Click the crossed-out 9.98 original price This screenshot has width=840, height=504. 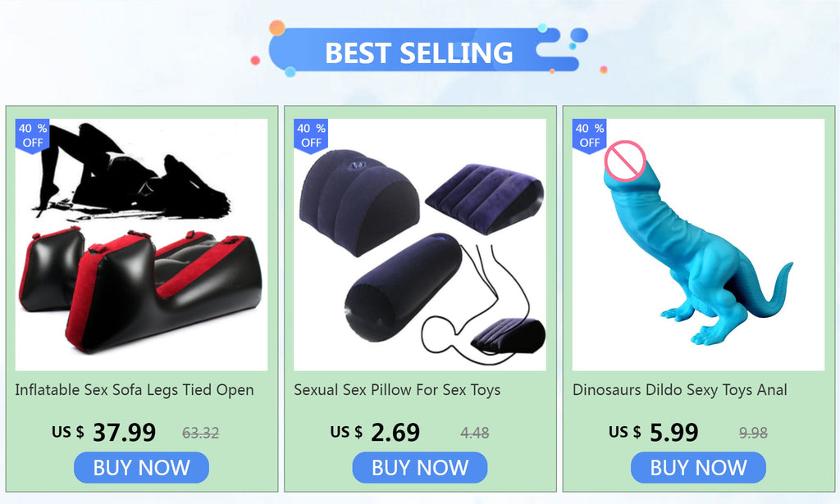point(753,433)
